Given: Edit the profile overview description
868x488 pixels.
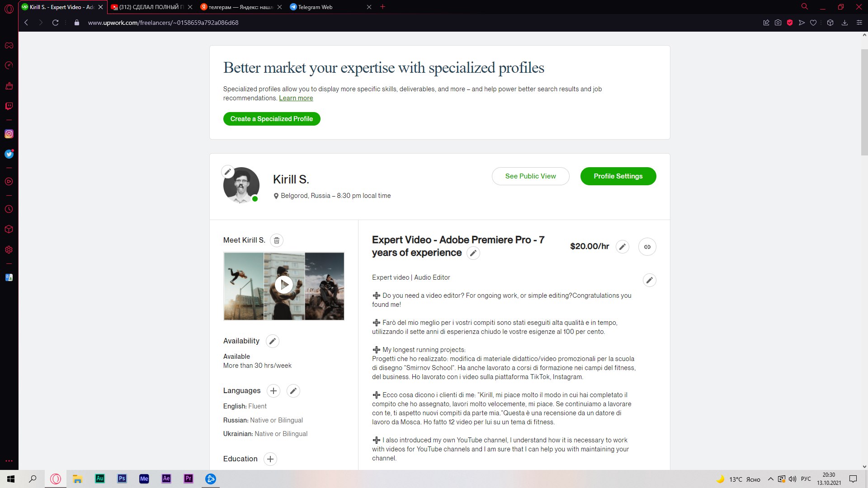Looking at the screenshot, I should click(x=650, y=280).
